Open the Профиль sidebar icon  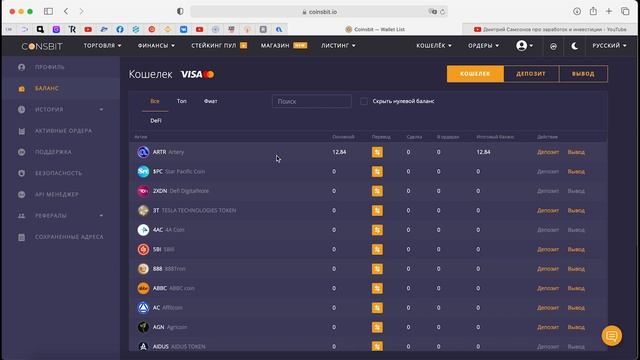pos(22,67)
